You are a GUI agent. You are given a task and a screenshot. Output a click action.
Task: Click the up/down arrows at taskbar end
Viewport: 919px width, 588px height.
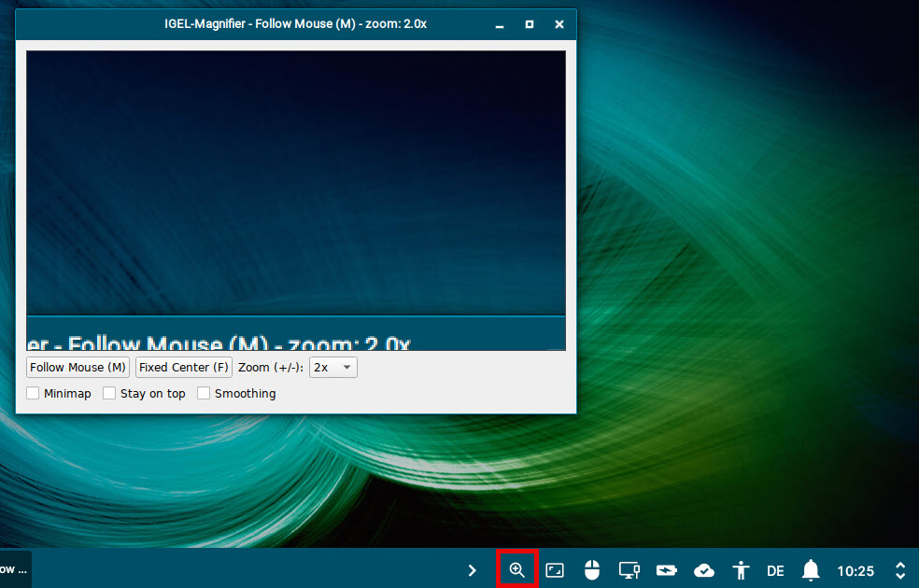pyautogui.click(x=900, y=570)
